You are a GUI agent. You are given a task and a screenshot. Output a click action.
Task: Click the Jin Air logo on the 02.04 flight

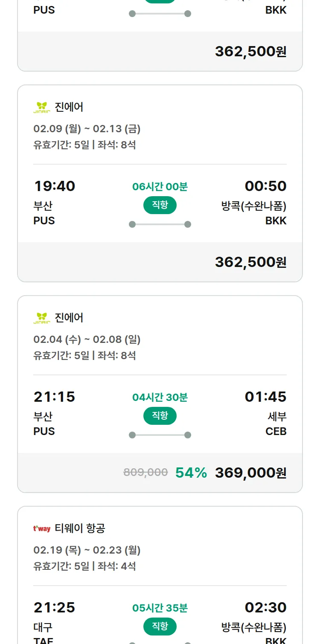(42, 318)
